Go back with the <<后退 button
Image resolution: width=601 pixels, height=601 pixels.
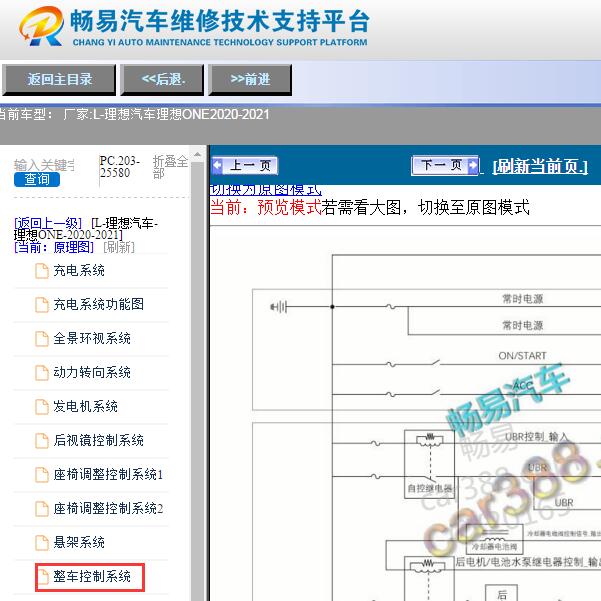[x=162, y=80]
